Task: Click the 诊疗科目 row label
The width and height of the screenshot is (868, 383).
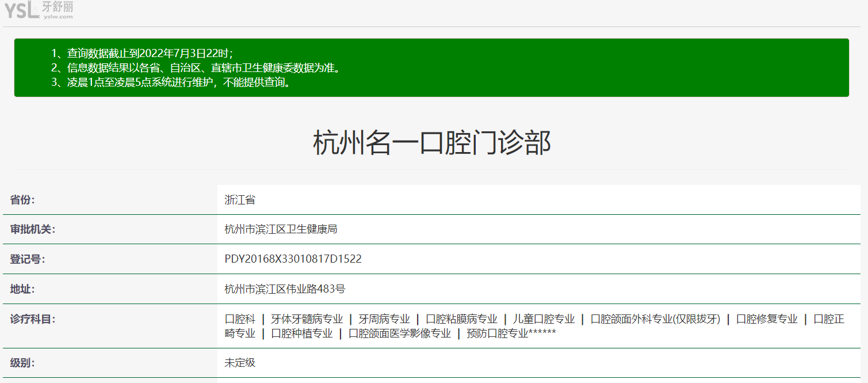Action: click(33, 319)
